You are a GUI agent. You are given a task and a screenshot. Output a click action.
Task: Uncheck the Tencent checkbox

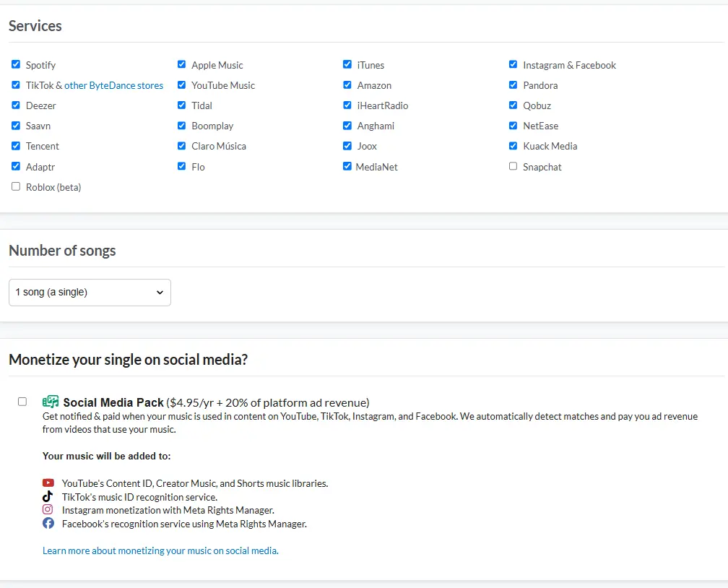pyautogui.click(x=16, y=146)
